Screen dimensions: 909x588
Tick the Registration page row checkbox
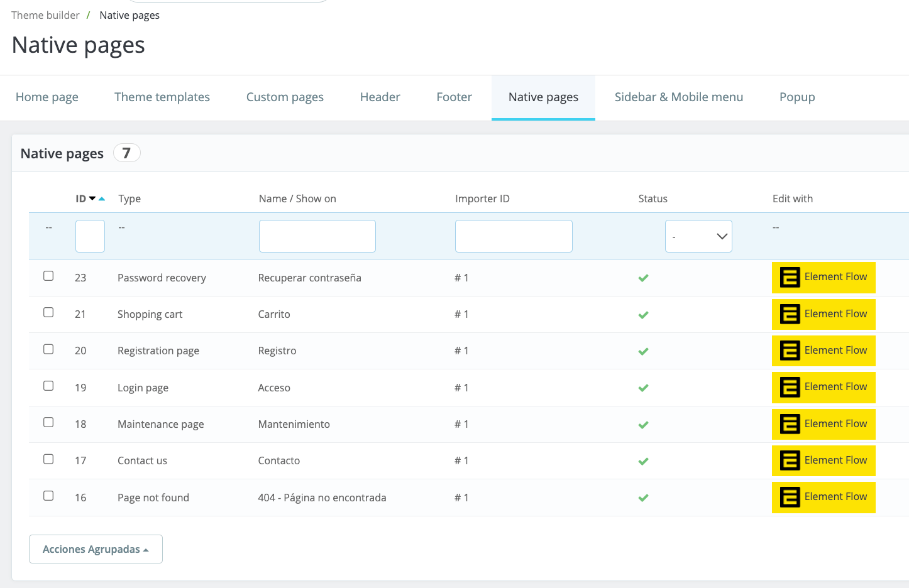coord(48,349)
